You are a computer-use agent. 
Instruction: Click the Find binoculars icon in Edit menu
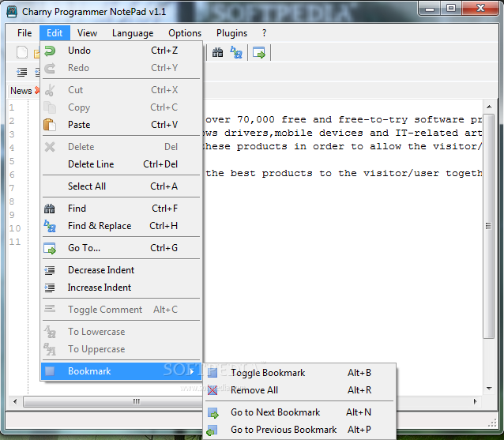[x=50, y=209]
